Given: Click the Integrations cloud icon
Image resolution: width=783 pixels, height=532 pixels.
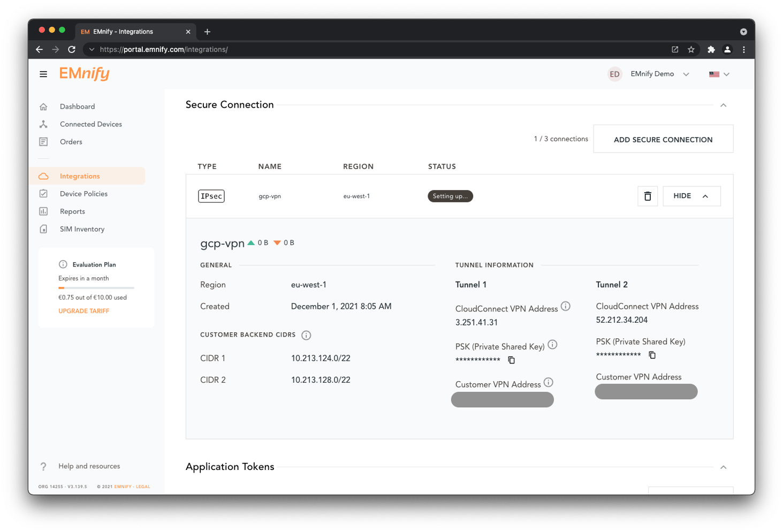Looking at the screenshot, I should click(x=43, y=176).
